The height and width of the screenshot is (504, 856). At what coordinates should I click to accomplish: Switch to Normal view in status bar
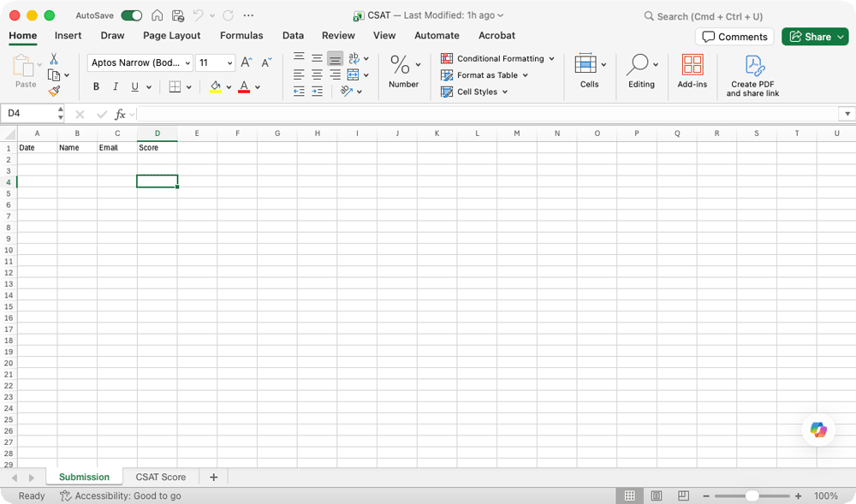pos(629,495)
